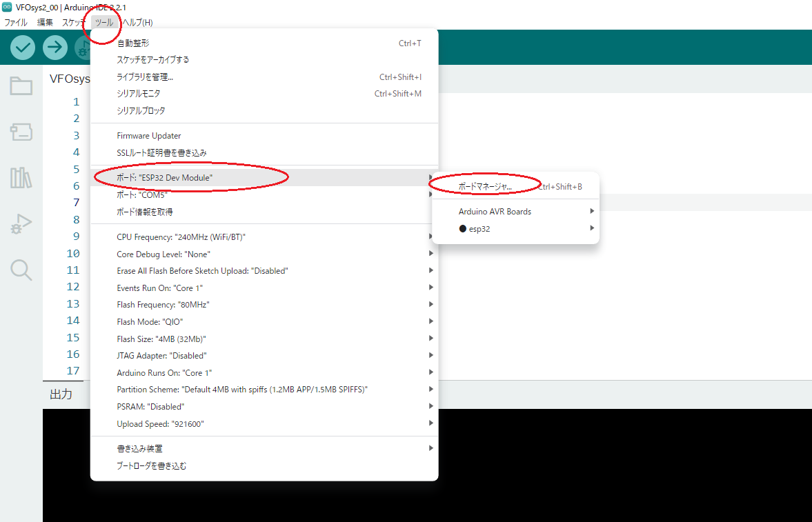Expand Upload Speed "921600" options
812x522 pixels.
point(264,423)
